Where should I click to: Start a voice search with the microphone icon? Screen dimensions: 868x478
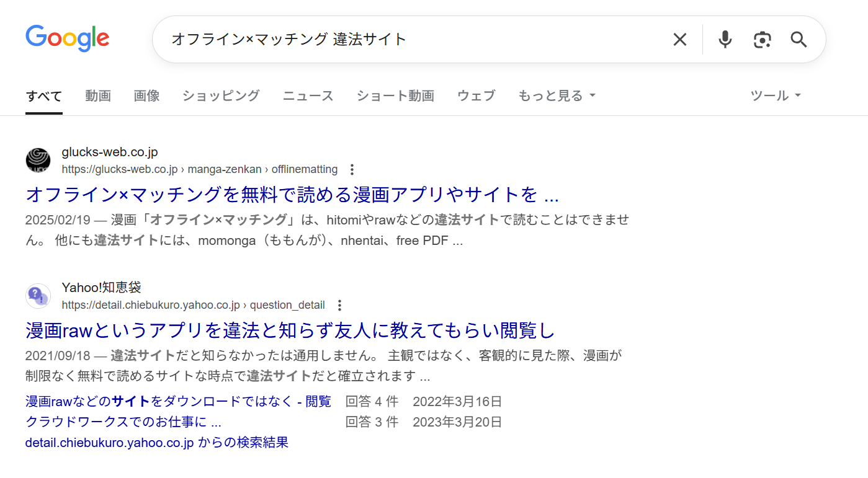click(x=724, y=39)
